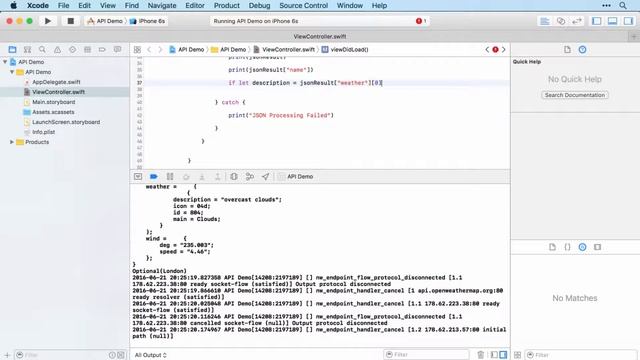Open the Test navigator icon
The height and width of the screenshot is (360, 640).
(72, 49)
